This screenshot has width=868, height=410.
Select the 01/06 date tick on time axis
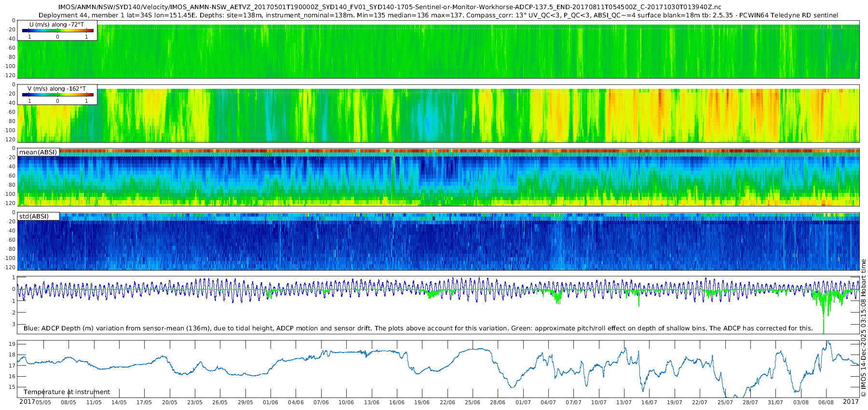[271, 402]
